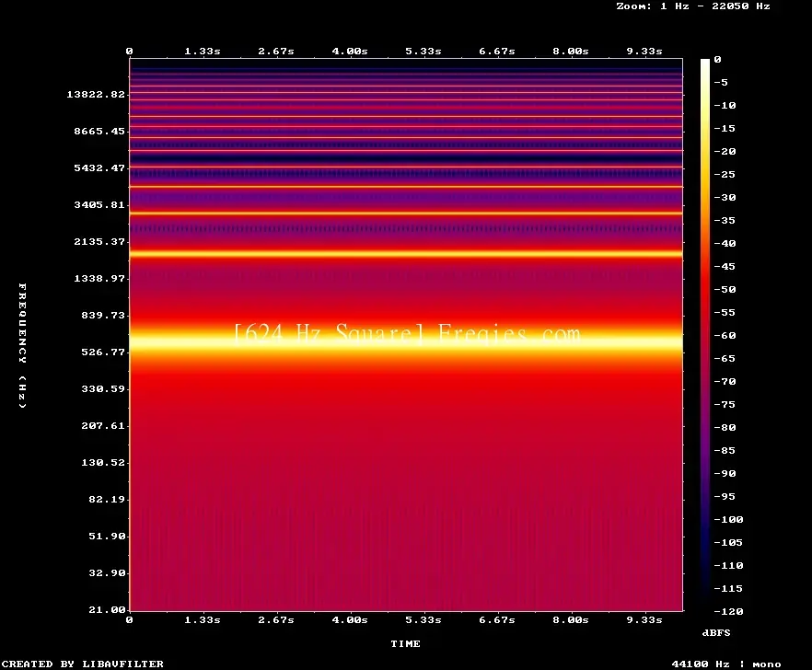
Task: Click the vertical "FREQUENCY (Hz)" axis title
Action: pyautogui.click(x=22, y=345)
